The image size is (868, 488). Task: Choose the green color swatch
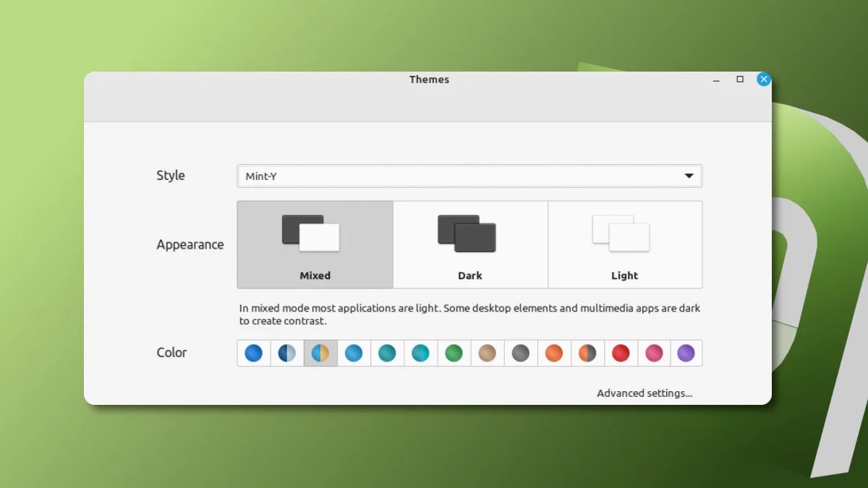454,353
